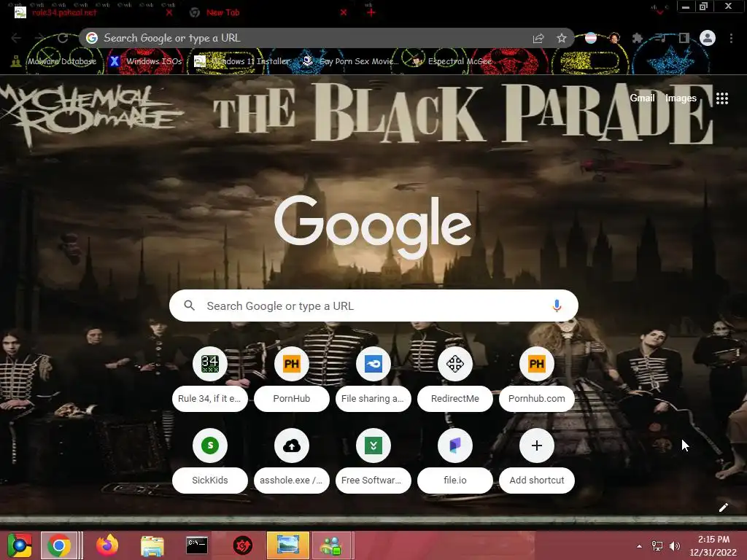Open File Explorer from the taskbar
The height and width of the screenshot is (560, 747).
coord(152,545)
